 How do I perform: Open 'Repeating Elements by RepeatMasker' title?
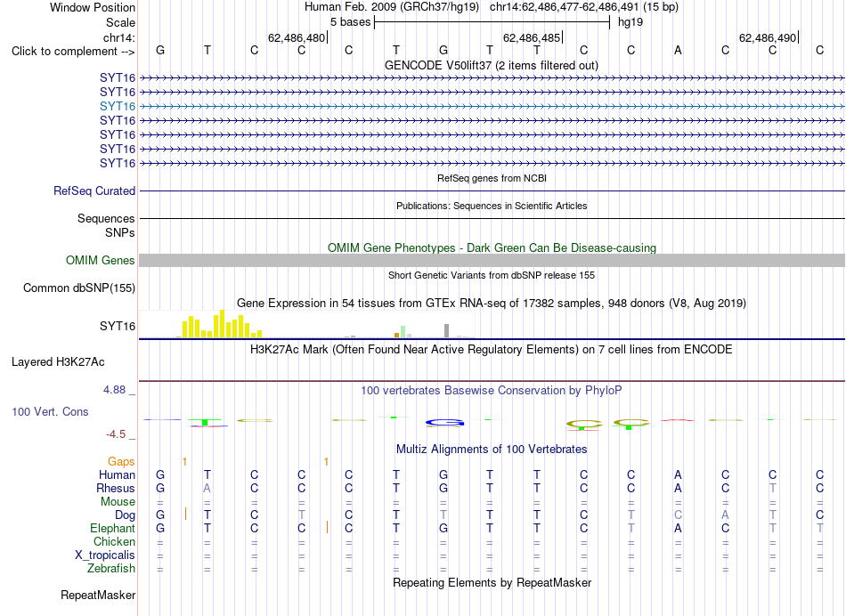492,582
